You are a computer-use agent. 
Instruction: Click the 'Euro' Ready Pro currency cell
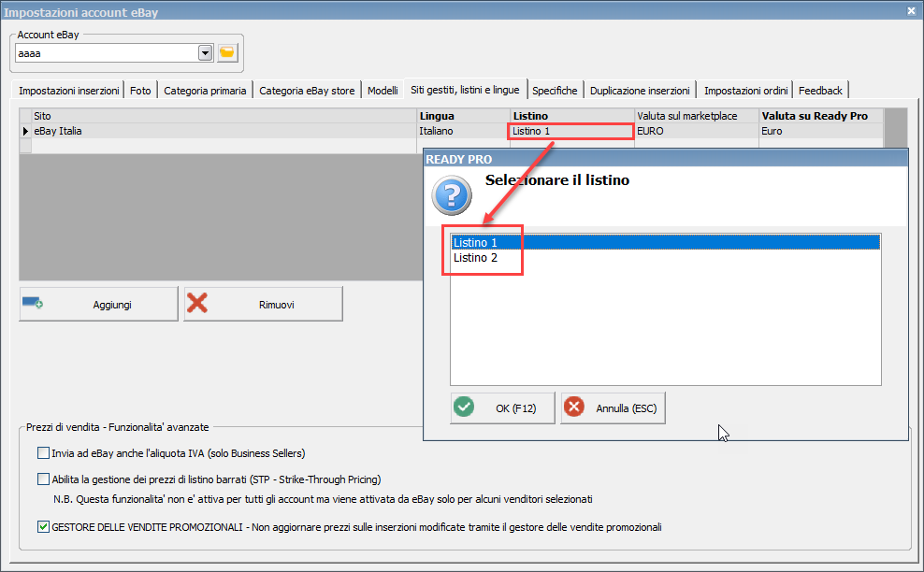pos(821,131)
